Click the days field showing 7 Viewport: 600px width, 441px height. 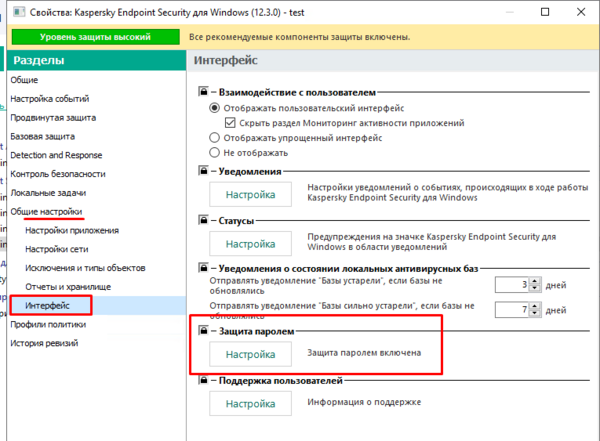coord(512,310)
